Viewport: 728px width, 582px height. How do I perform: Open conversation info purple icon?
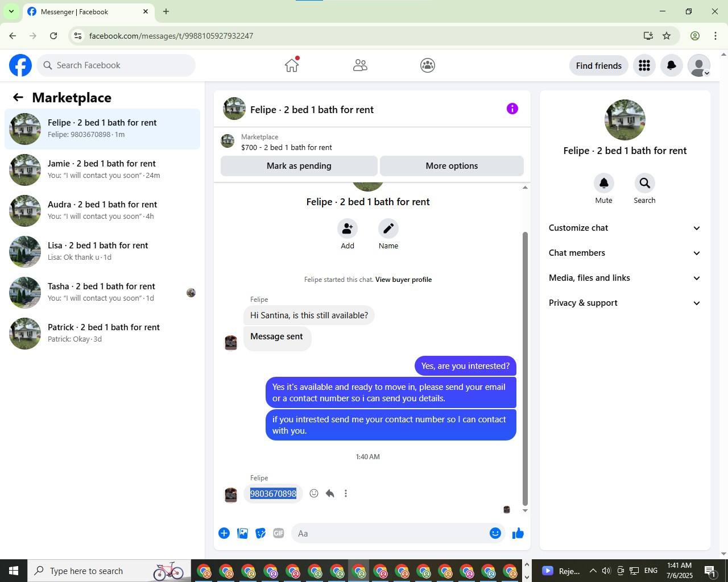pos(512,109)
